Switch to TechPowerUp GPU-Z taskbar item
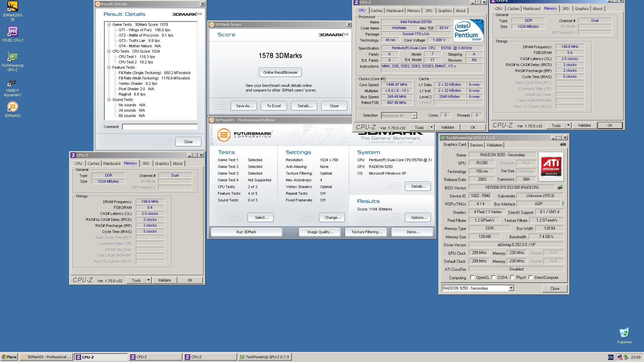 click(265, 357)
